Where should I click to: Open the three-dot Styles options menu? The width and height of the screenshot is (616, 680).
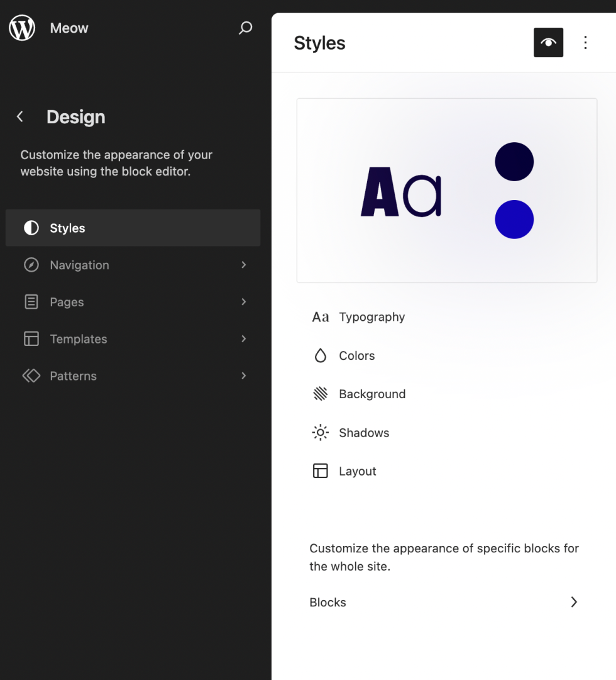tap(586, 43)
